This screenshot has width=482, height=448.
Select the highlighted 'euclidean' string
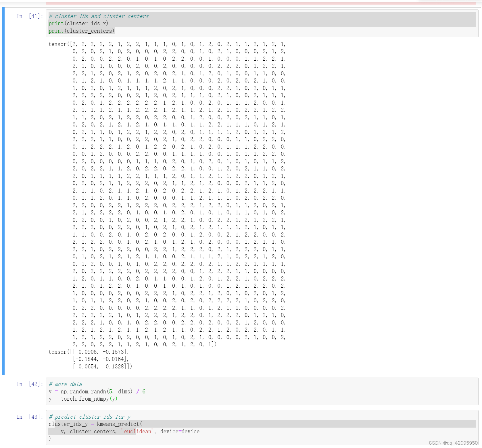(x=138, y=431)
